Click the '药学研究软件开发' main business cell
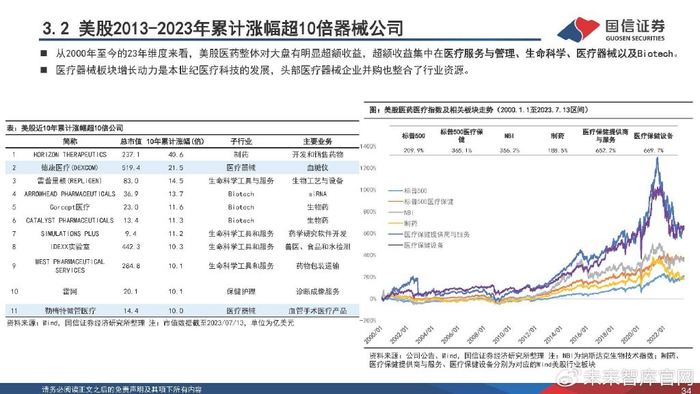Image resolution: width=700 pixels, height=394 pixels. coord(317,233)
